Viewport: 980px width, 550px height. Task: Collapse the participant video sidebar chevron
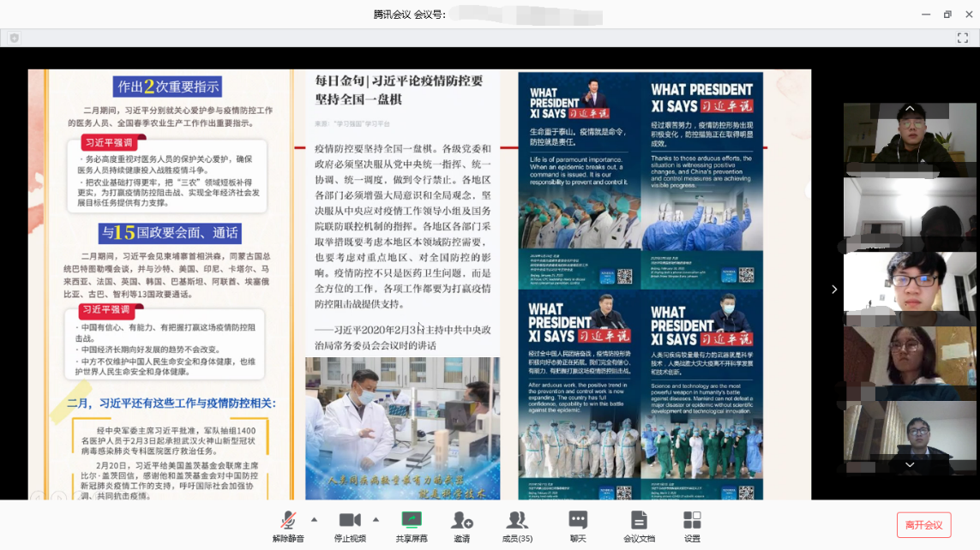[x=834, y=290]
